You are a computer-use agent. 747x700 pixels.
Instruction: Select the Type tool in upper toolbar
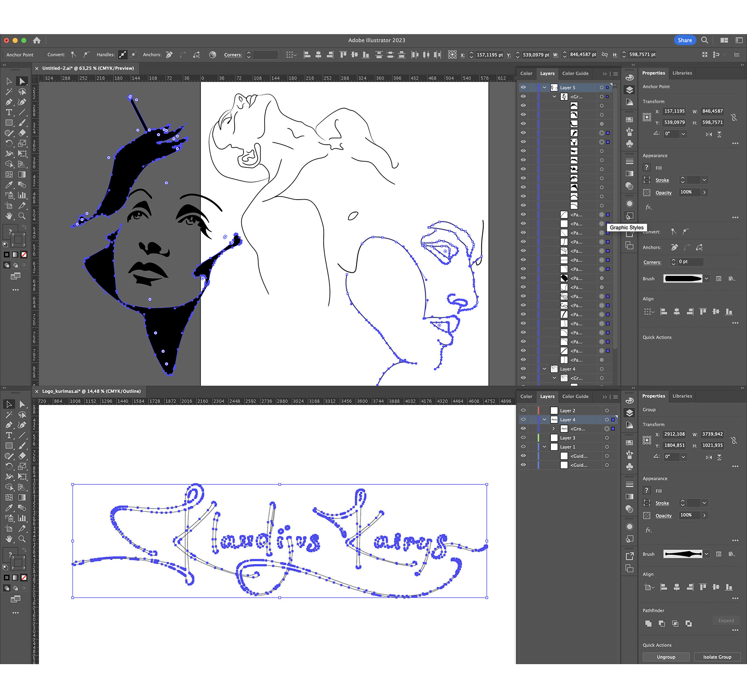(x=9, y=112)
